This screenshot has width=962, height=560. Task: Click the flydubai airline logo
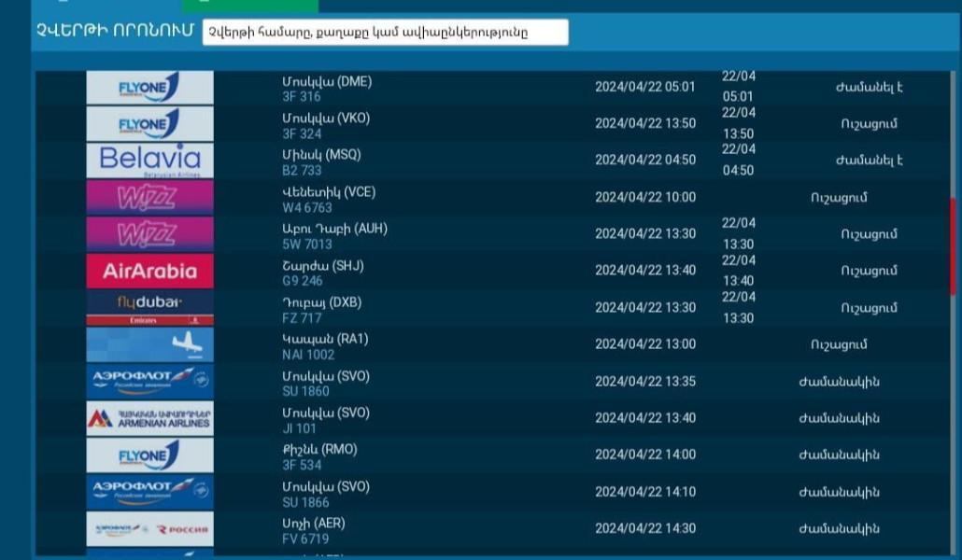pos(149,307)
